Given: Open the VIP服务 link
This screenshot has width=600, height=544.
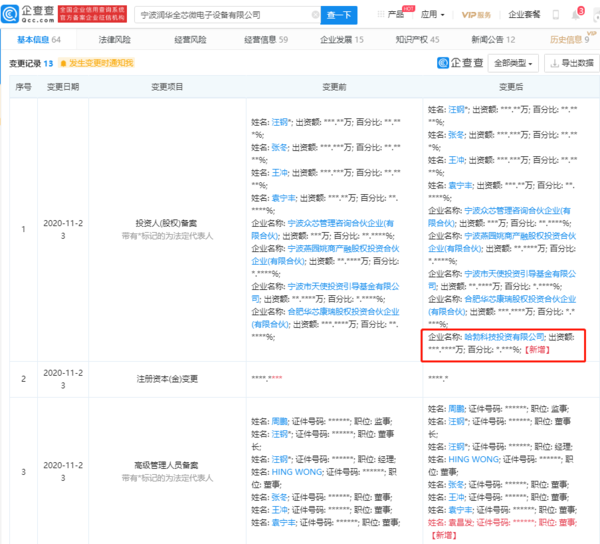Looking at the screenshot, I should coord(478,15).
